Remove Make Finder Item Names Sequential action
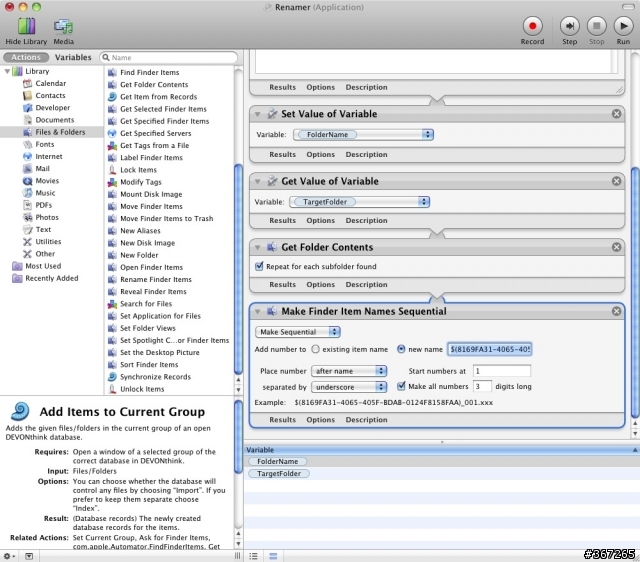The image size is (640, 562). point(616,311)
